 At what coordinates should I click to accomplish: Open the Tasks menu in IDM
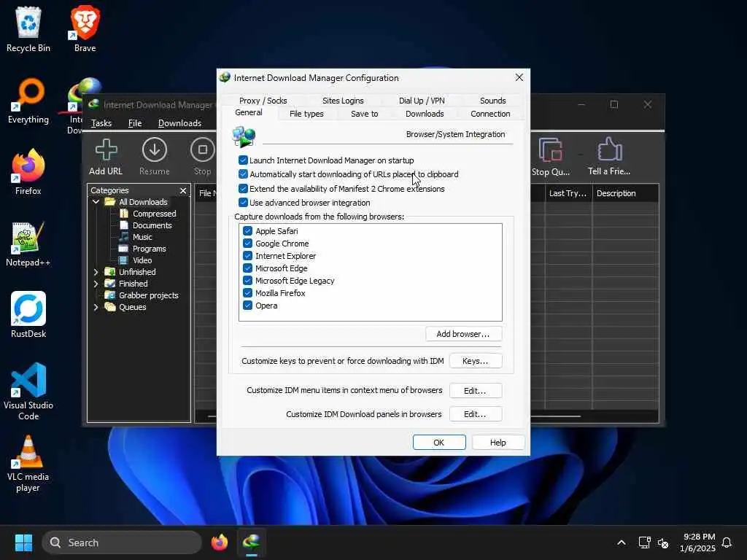click(101, 123)
